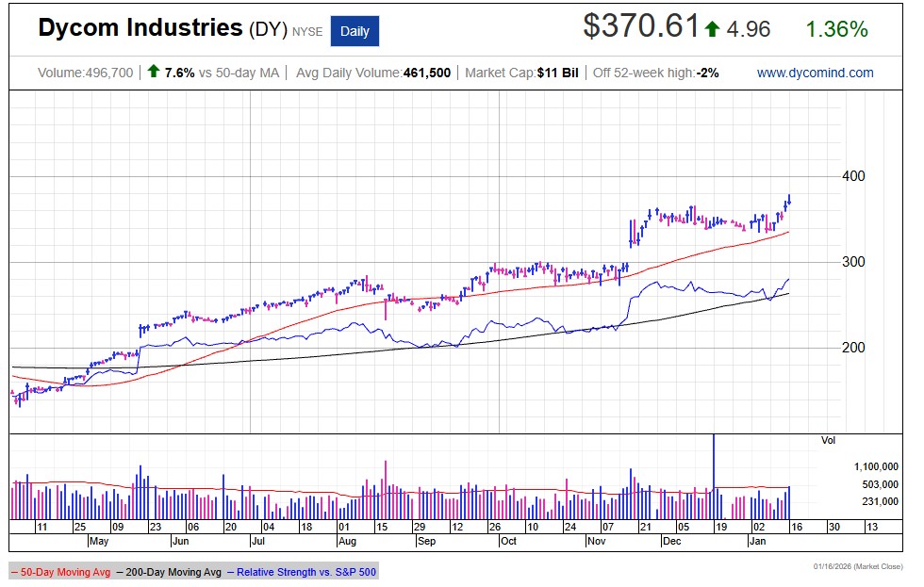This screenshot has height=587, width=924.
Task: Click the 50-Day Moving Avg legend entry
Action: (60, 572)
